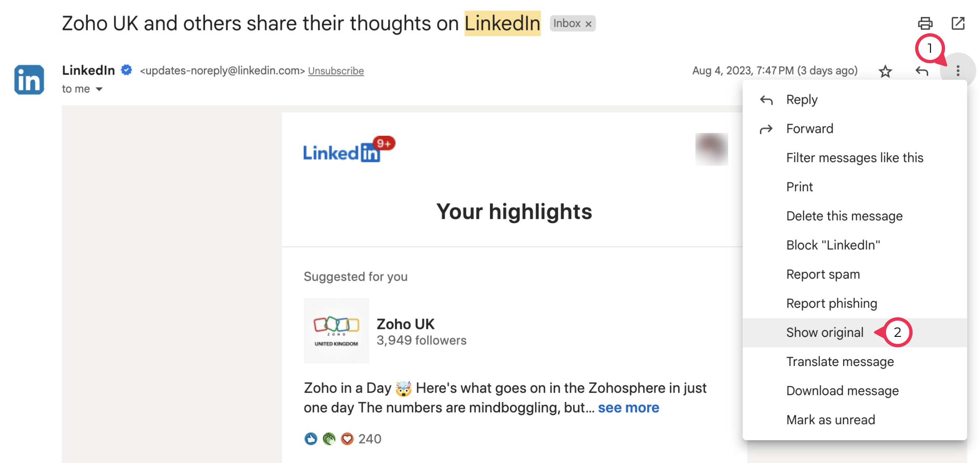Select Download message option
The image size is (980, 463).
842,391
